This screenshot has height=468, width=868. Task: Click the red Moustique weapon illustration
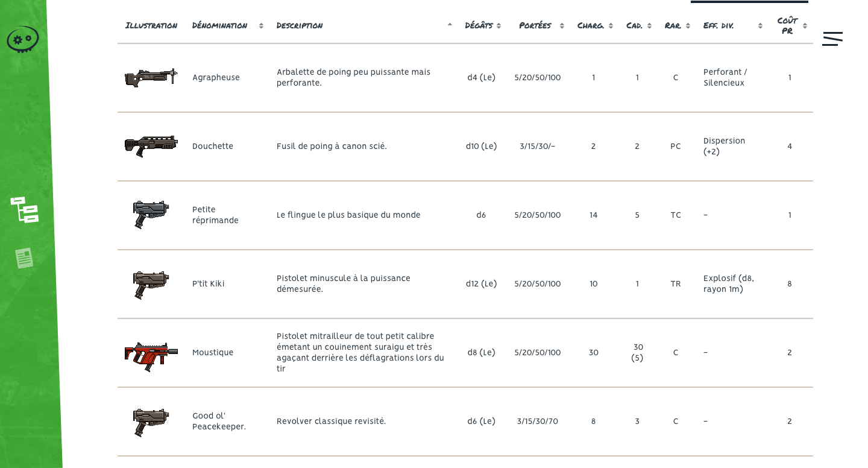coord(151,356)
